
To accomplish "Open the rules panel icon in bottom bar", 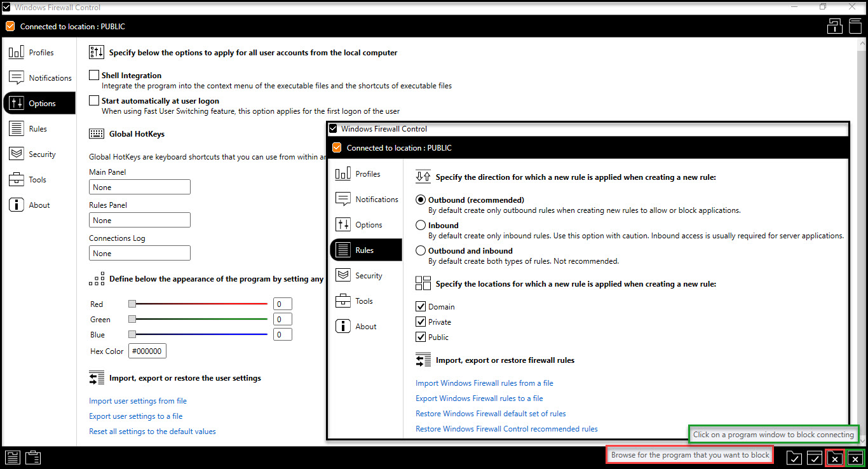I will pyautogui.click(x=13, y=458).
